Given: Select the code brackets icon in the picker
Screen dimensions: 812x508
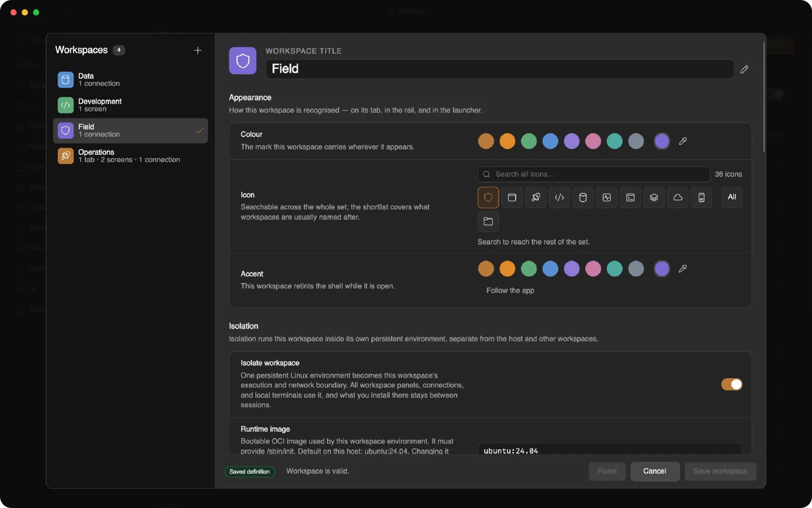Looking at the screenshot, I should (x=559, y=198).
